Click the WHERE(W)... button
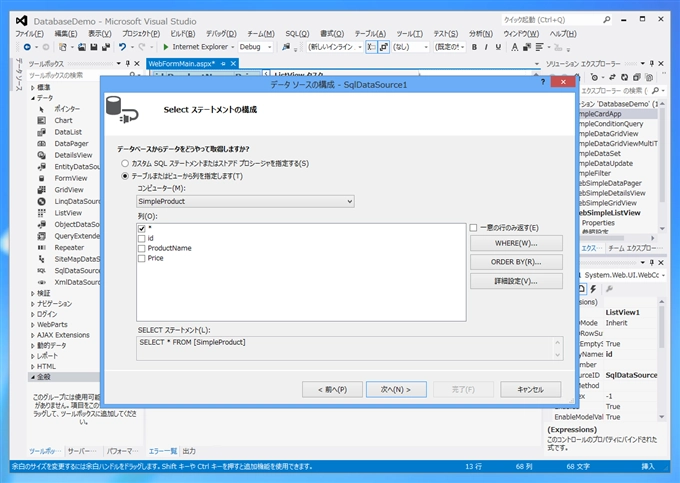 point(516,243)
